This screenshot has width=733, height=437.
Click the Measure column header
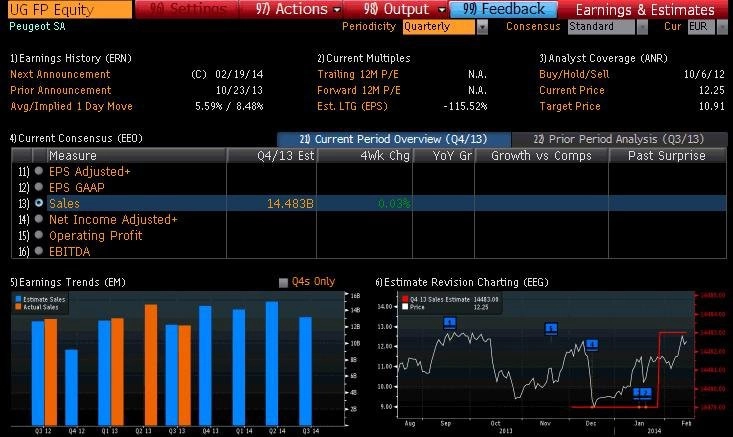coord(136,156)
